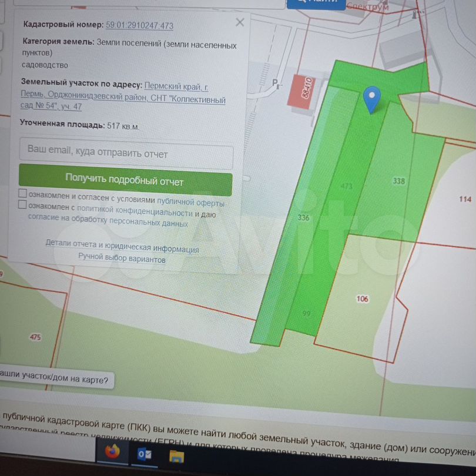Click the Нашли участок/дом на карте prompt
This screenshot has height=476, width=476.
(x=55, y=380)
